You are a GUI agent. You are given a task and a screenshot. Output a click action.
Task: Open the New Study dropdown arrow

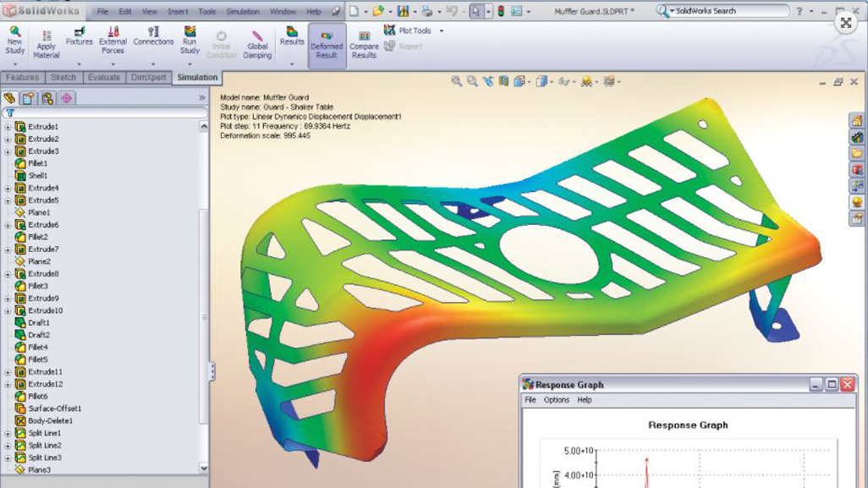pos(15,63)
